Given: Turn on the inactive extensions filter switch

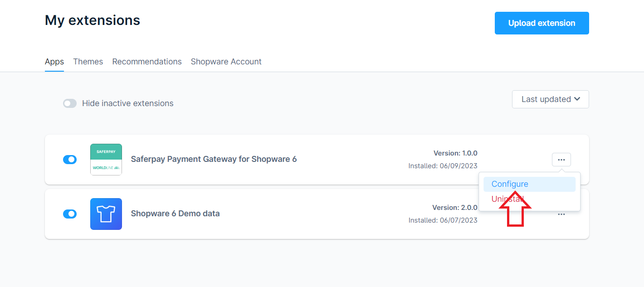Looking at the screenshot, I should [70, 103].
